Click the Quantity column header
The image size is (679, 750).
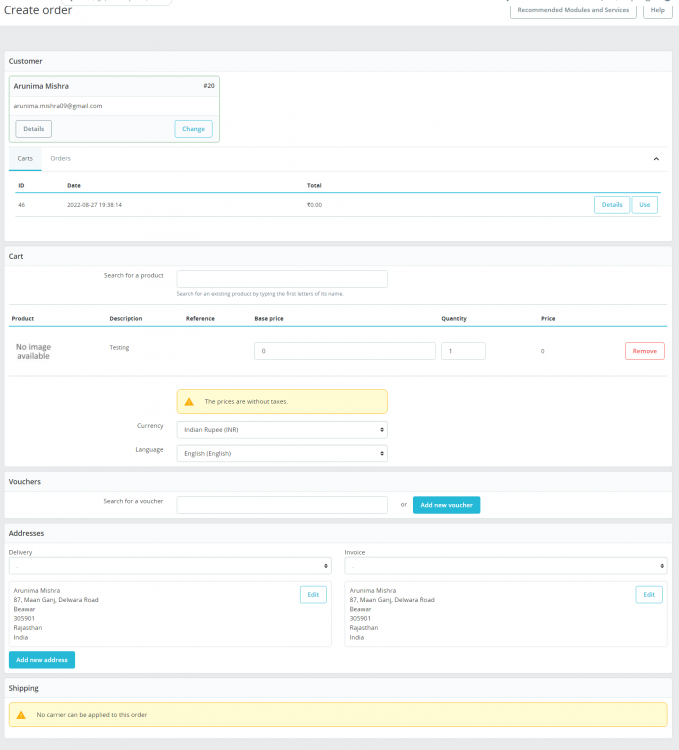point(454,319)
